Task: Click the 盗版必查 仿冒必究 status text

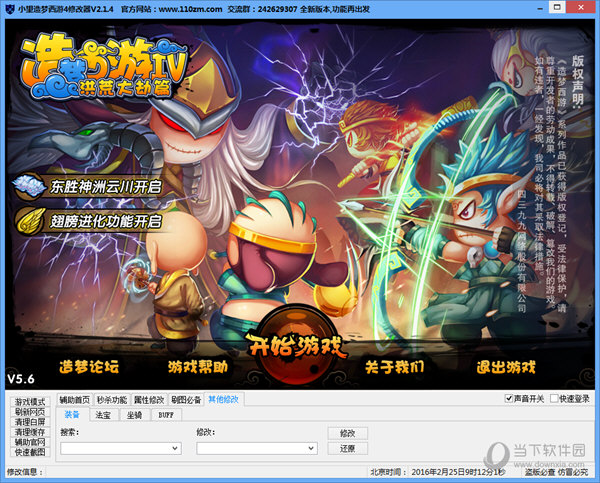Action: [556, 472]
